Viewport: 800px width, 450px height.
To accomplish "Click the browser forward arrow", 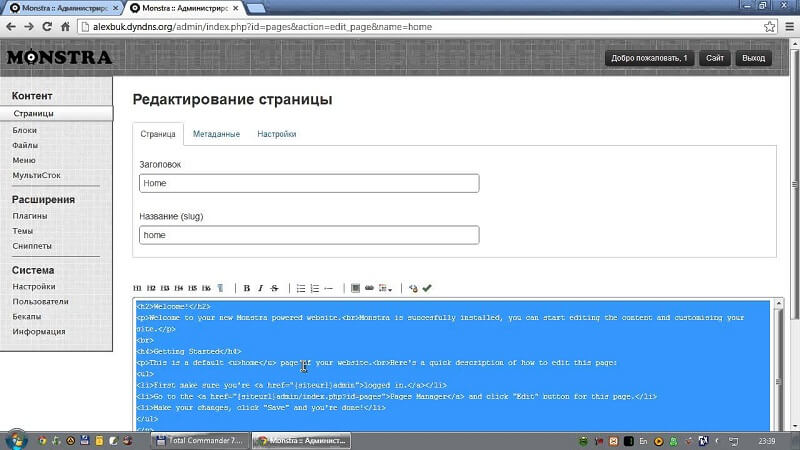I will click(x=29, y=27).
